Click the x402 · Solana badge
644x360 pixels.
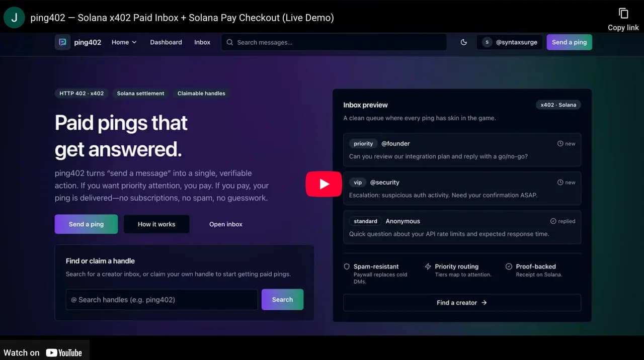point(558,105)
